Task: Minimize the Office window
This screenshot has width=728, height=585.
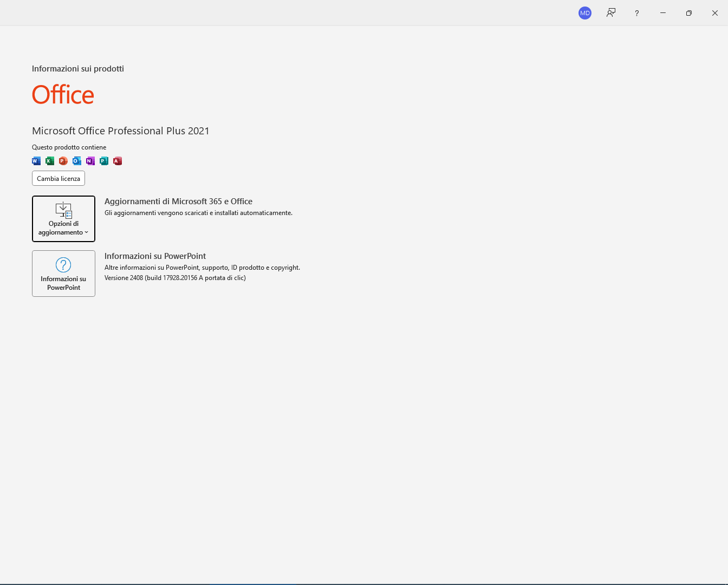Action: [x=663, y=13]
